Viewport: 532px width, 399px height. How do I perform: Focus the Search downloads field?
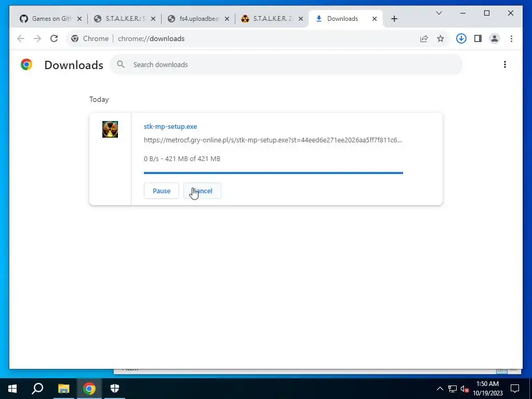coord(286,64)
